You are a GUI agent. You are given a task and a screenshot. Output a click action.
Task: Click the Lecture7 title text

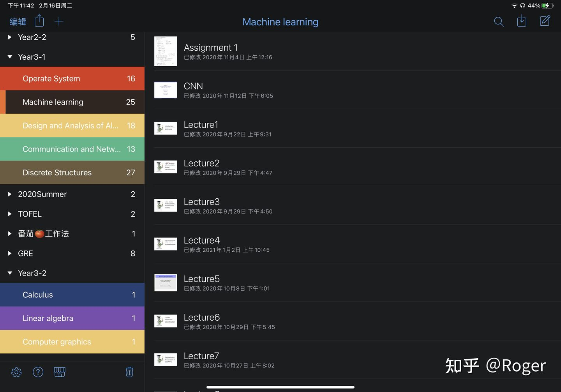pyautogui.click(x=201, y=356)
